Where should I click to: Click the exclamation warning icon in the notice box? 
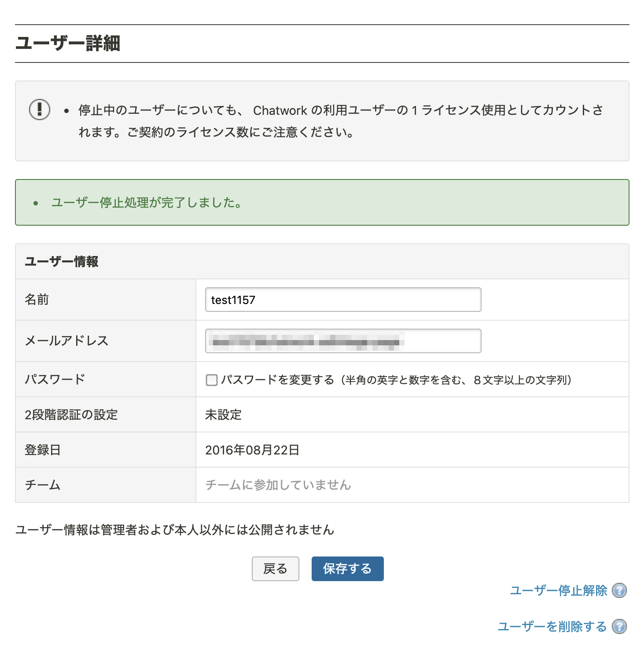(x=39, y=111)
